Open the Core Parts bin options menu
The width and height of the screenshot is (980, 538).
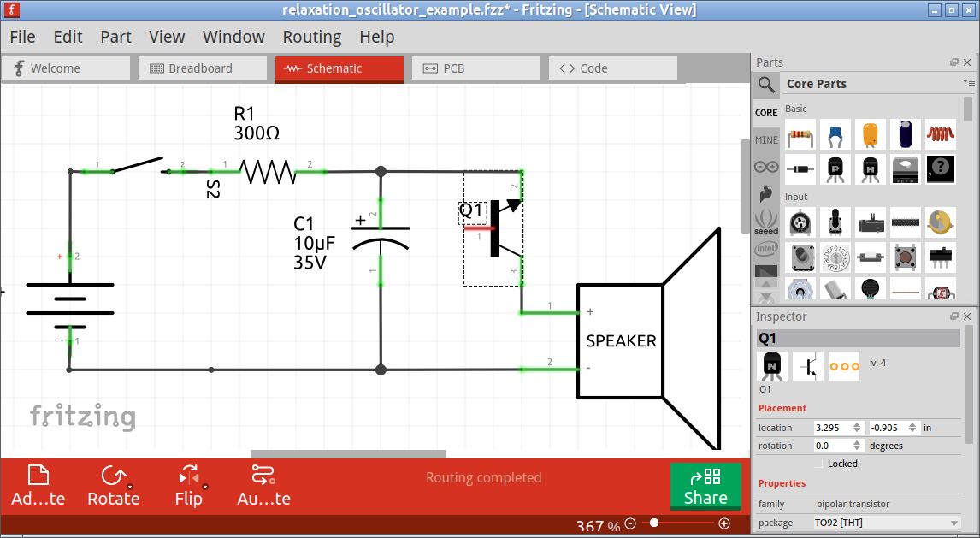tap(969, 82)
